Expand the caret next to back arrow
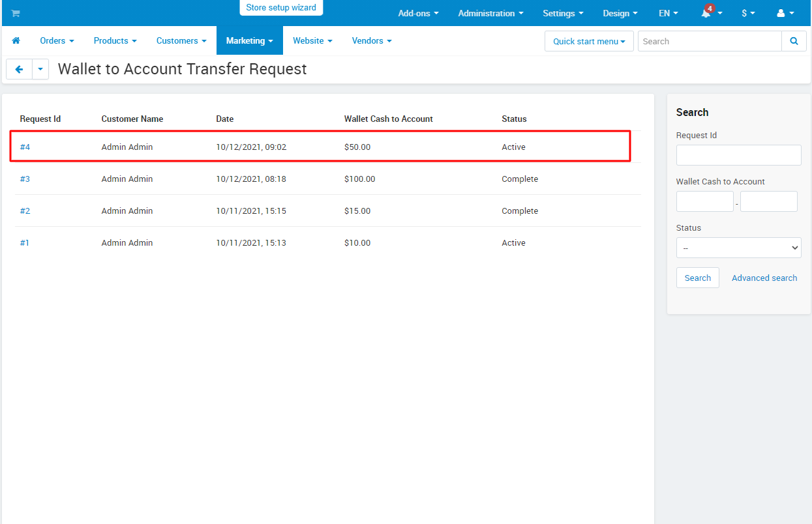The height and width of the screenshot is (524, 812). click(40, 69)
